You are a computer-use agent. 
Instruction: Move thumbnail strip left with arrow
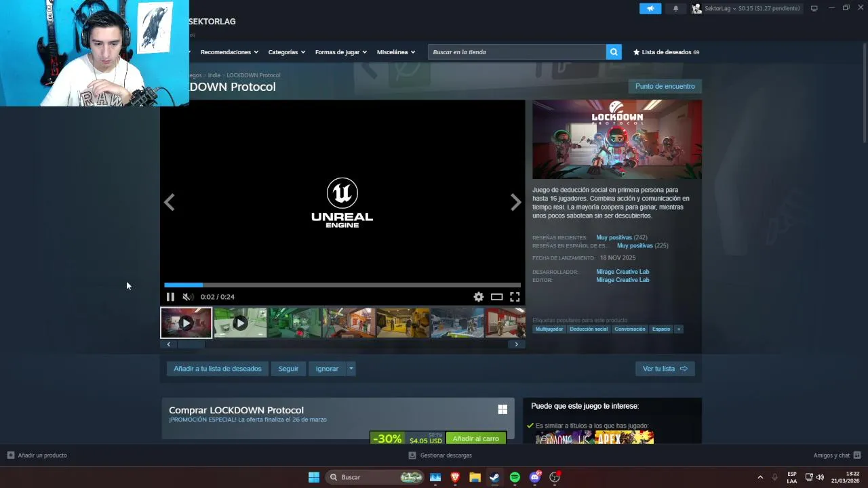tap(169, 344)
